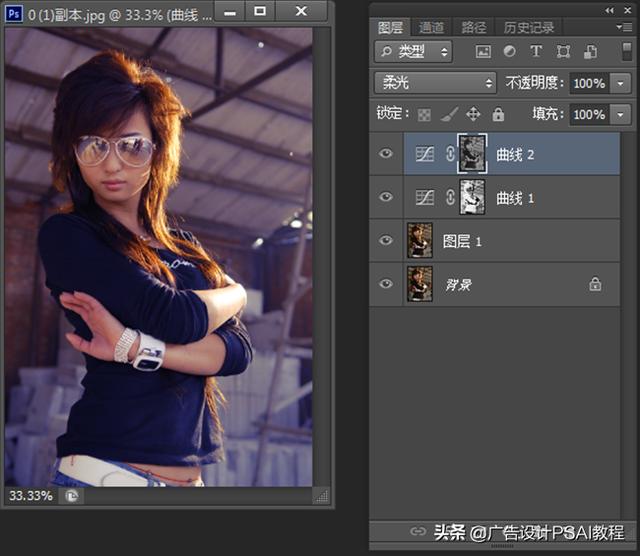Screen dimensions: 640x556
Task: Filter for shape layers icon
Action: point(563,52)
